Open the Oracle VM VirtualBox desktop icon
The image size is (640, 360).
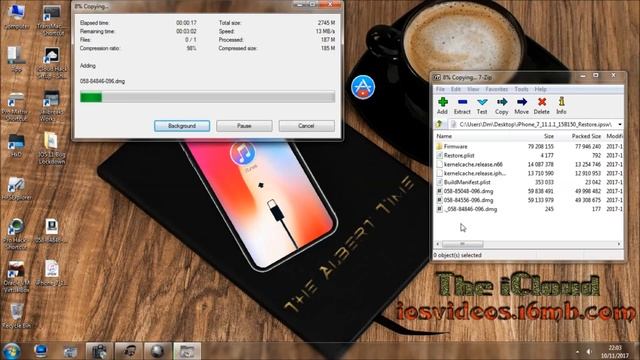16,276
